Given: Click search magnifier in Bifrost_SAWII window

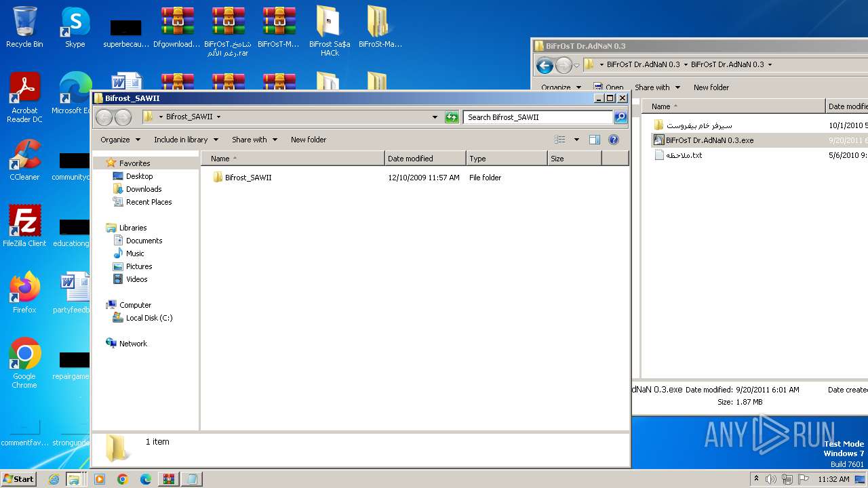Looking at the screenshot, I should click(x=620, y=117).
